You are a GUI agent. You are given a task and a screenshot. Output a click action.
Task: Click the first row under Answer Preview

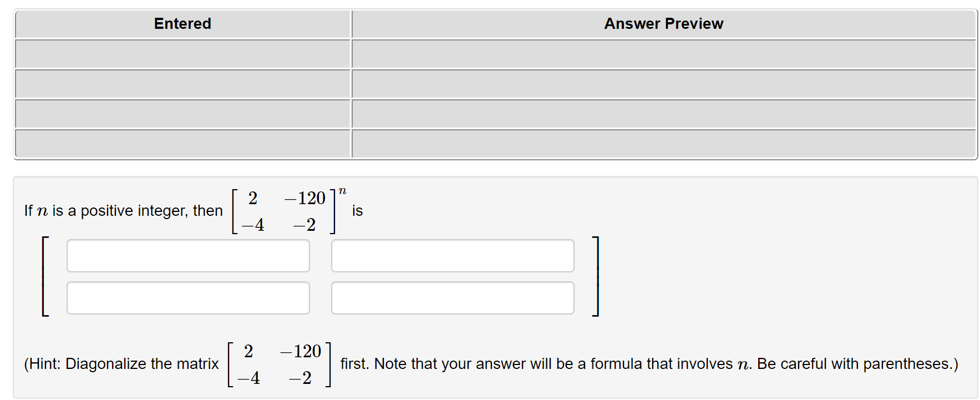(663, 55)
